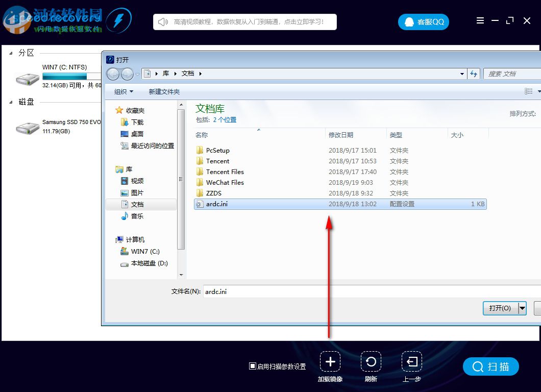
Task: Click the file name input field
Action: (372, 291)
